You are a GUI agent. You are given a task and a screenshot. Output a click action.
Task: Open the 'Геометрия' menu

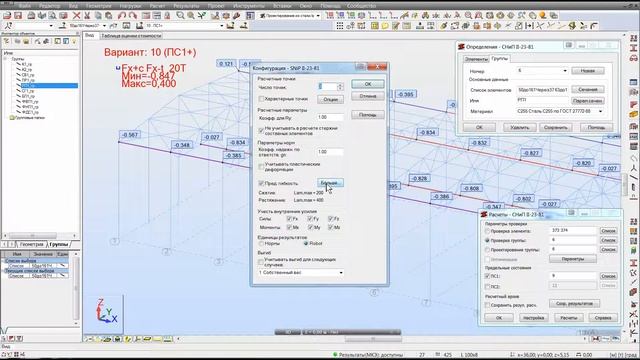coord(99,6)
